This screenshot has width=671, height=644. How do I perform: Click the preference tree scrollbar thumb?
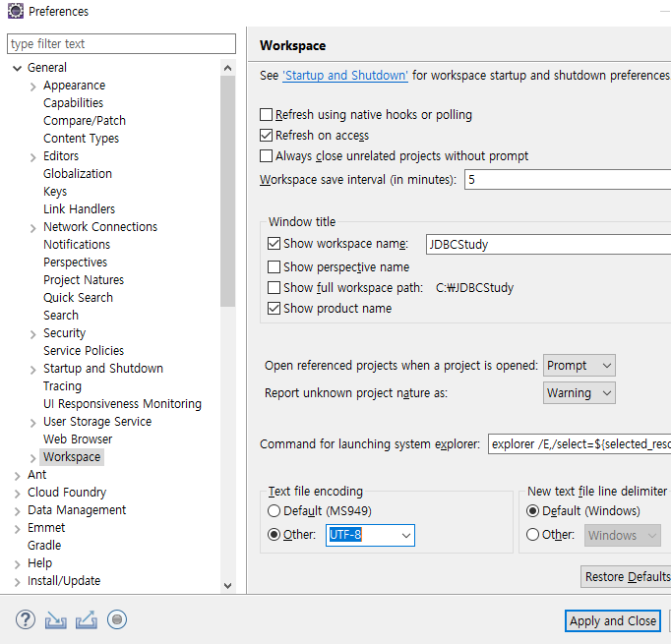coord(227,191)
